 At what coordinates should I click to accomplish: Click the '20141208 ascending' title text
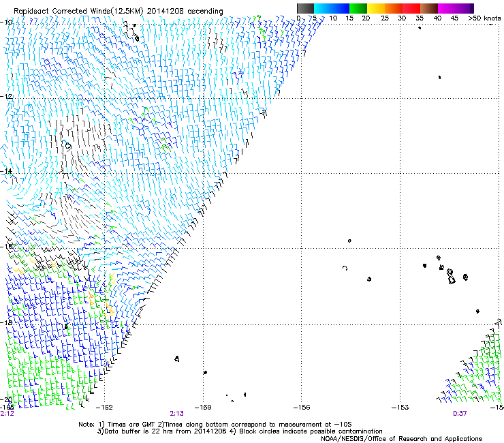[185, 12]
